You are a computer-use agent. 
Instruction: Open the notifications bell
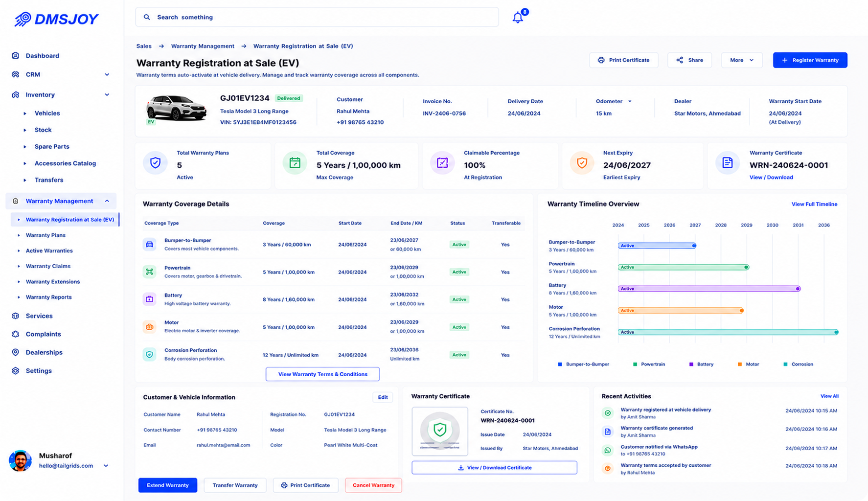(518, 18)
